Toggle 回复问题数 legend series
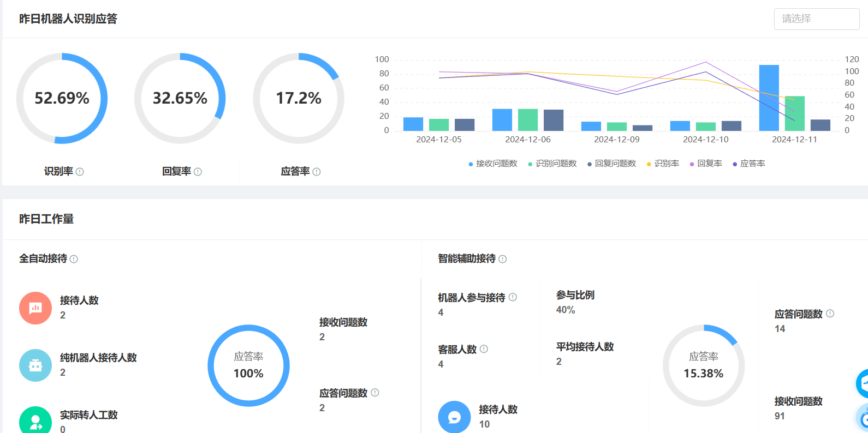Viewport: 868px width, 433px height. 612,164
